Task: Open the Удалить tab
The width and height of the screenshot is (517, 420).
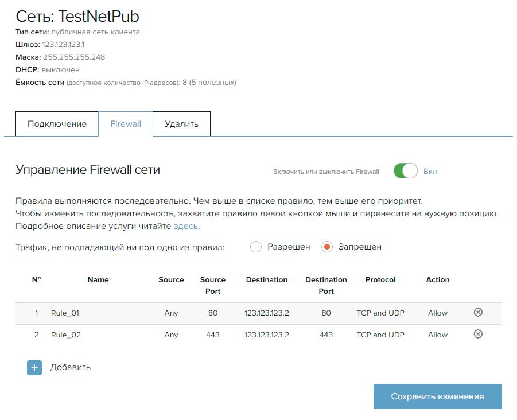Action: point(181,124)
